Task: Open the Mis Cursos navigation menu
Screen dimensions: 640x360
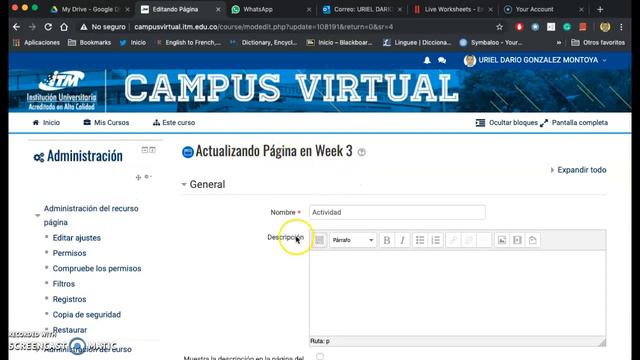Action: click(x=106, y=122)
